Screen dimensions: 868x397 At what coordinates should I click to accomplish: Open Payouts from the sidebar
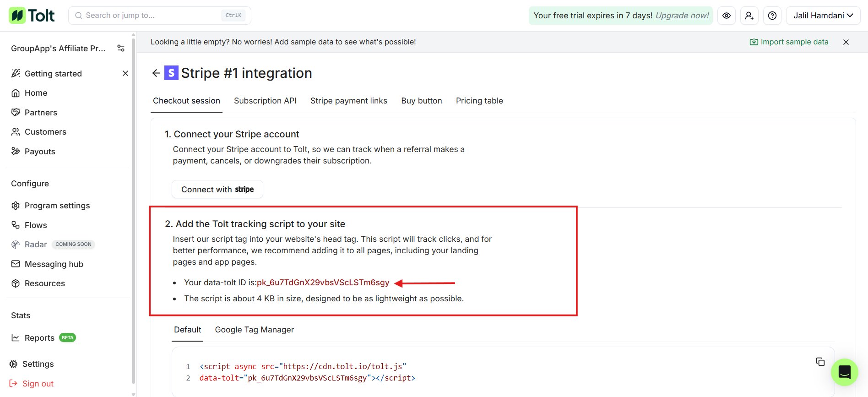(40, 152)
